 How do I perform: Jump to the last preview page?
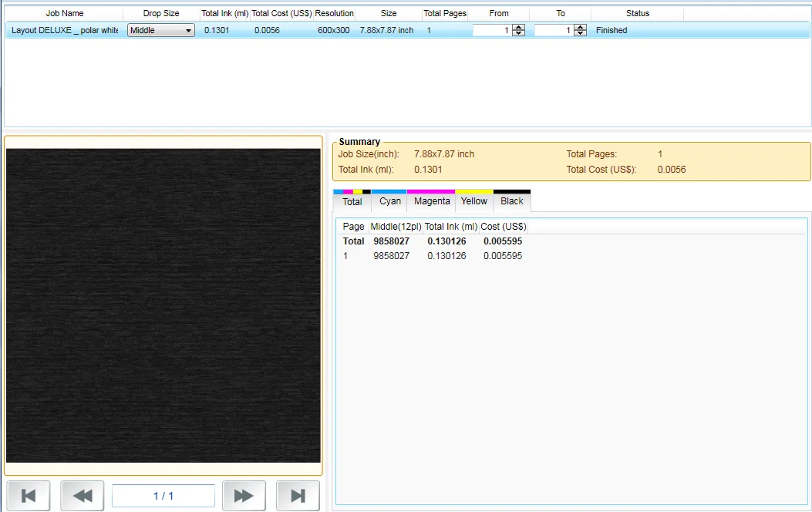point(298,496)
